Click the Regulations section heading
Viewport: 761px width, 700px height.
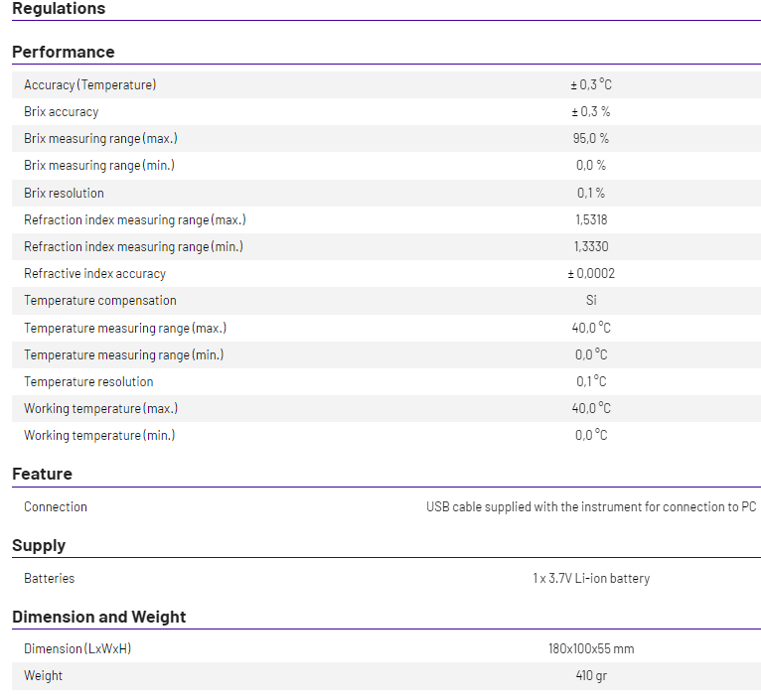59,8
